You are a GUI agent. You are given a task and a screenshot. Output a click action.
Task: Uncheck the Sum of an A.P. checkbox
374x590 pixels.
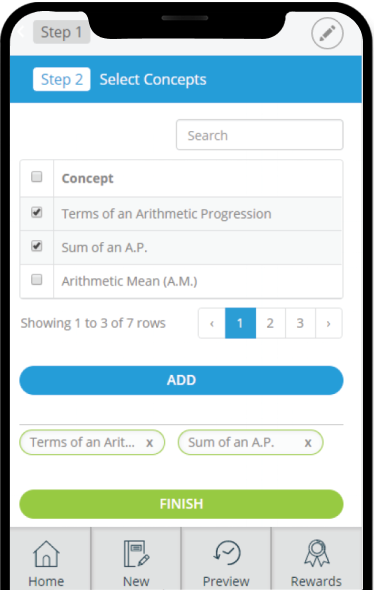(x=36, y=246)
